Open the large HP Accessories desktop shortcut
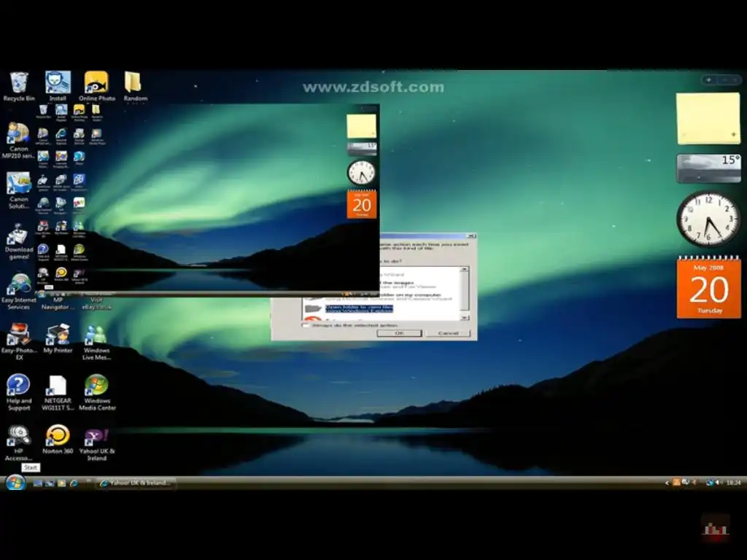This screenshot has width=747, height=560. coord(19,443)
